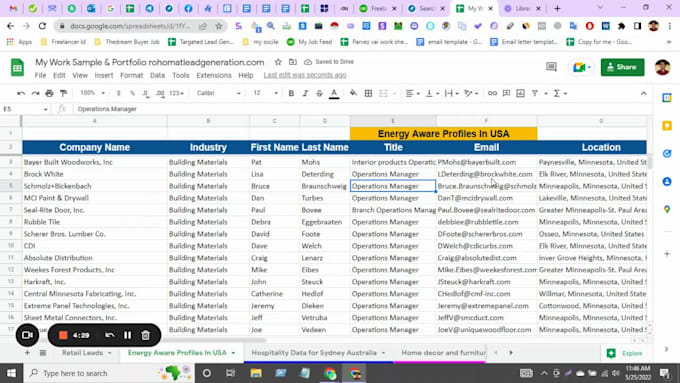Viewport: 680px width, 383px height.
Task: Delete the recording with trash icon
Action: (x=146, y=335)
